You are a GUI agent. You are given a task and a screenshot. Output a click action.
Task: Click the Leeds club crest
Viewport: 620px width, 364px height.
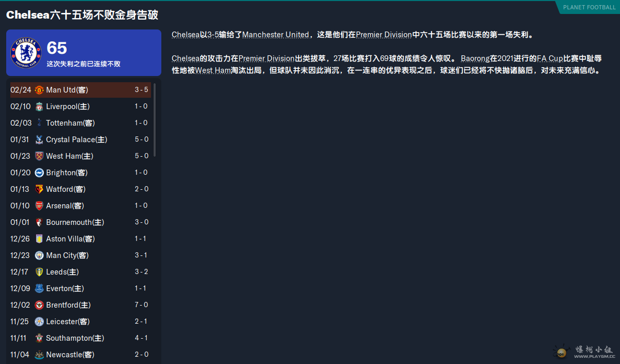click(39, 272)
